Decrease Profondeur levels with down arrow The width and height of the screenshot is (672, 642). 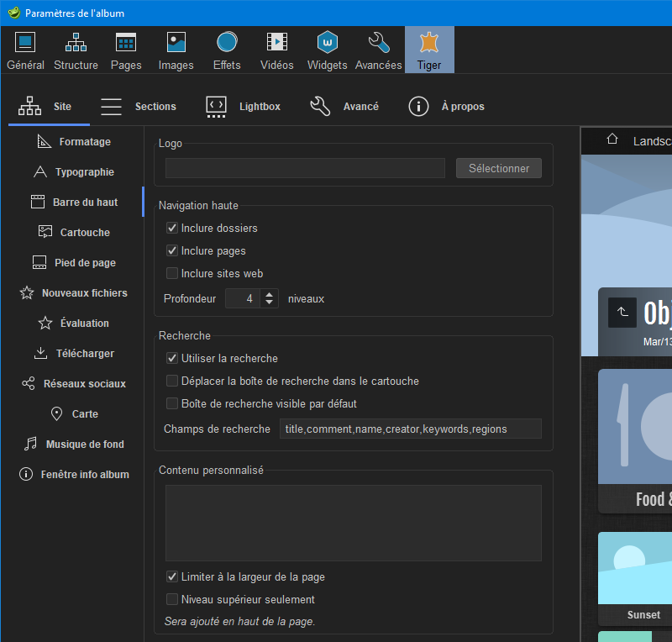click(x=269, y=303)
